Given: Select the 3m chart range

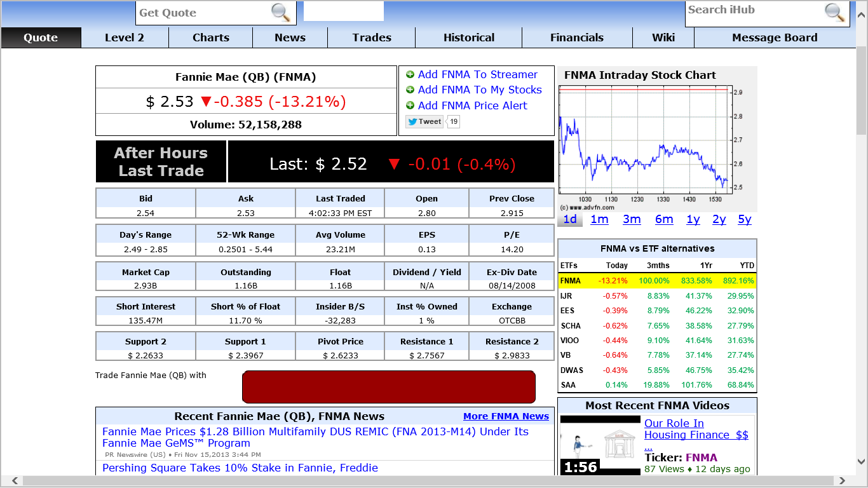Looking at the screenshot, I should click(632, 219).
